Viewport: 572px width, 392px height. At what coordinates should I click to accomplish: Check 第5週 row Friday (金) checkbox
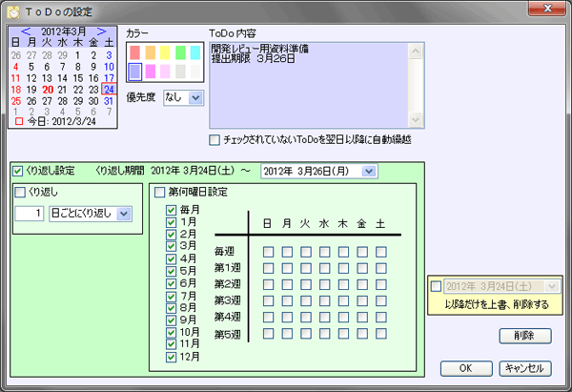pos(362,334)
